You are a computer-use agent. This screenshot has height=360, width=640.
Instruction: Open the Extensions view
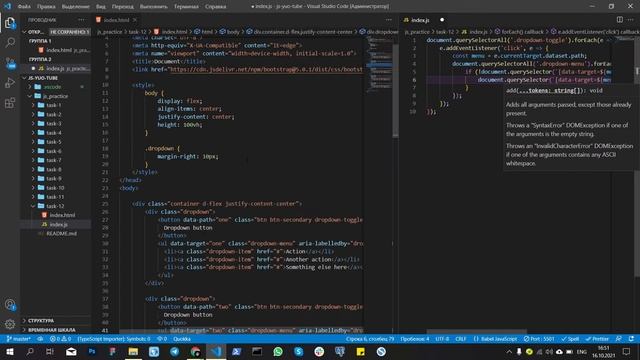pos(10,103)
